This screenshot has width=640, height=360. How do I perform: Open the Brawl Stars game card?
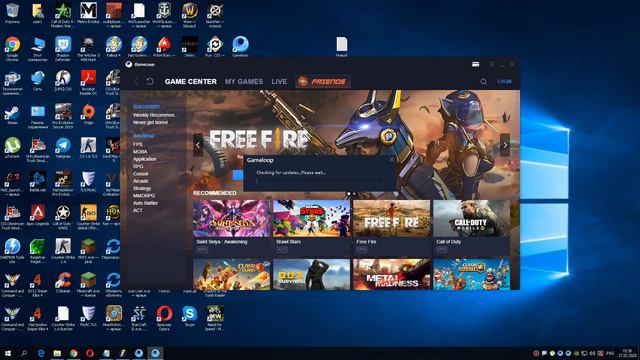311,227
